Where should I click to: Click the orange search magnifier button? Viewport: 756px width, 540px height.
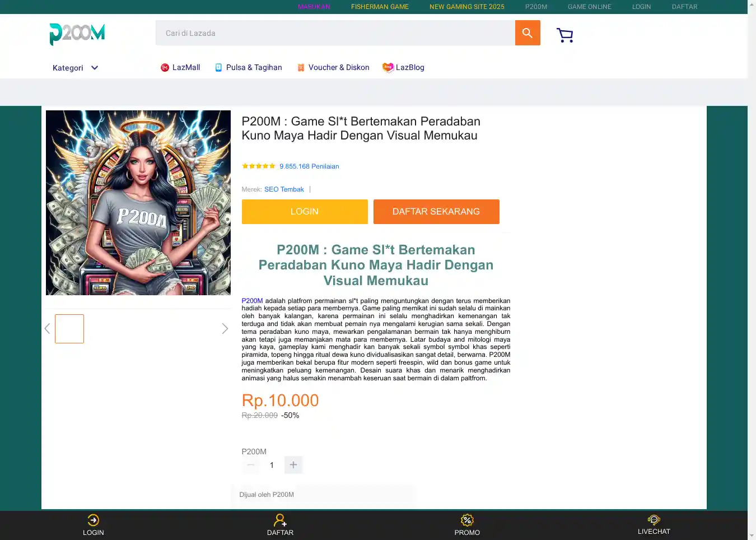(x=528, y=33)
